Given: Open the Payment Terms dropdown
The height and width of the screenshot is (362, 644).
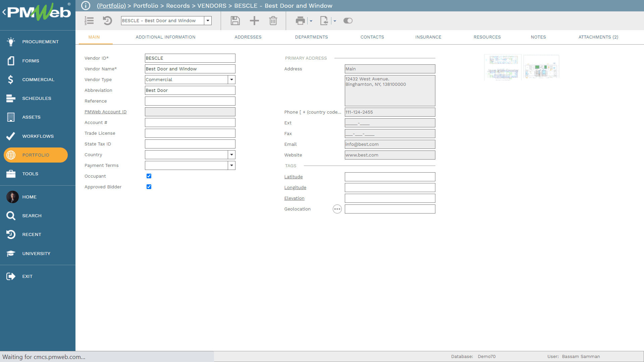Looking at the screenshot, I should click(x=231, y=165).
